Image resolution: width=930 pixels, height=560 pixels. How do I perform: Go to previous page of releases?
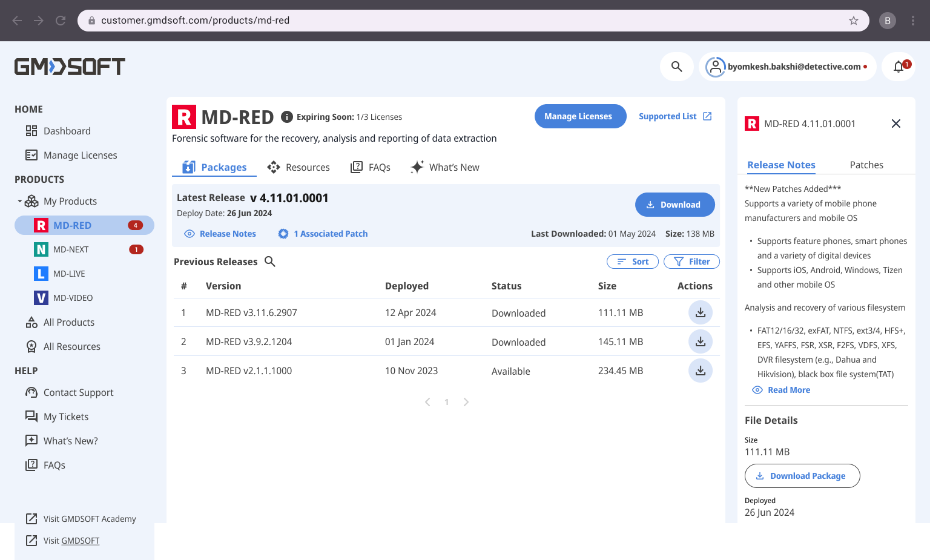click(x=427, y=402)
